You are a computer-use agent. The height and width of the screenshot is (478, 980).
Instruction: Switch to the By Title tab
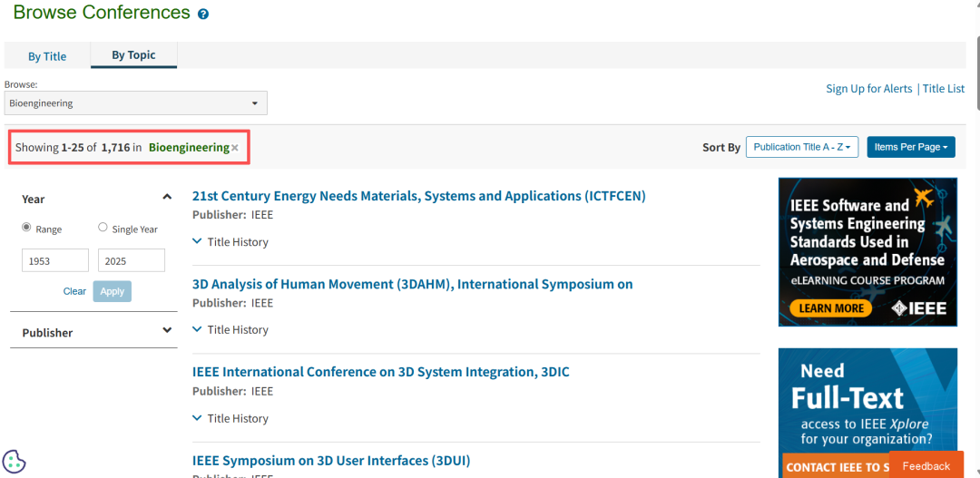click(x=47, y=56)
